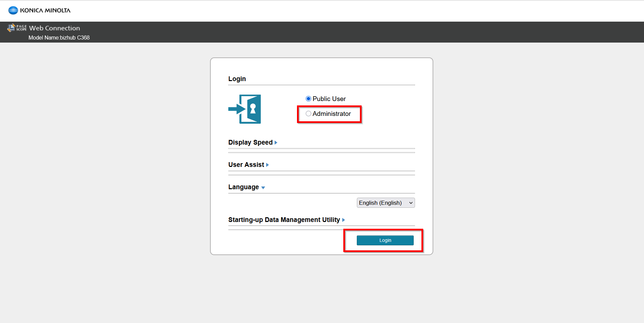Image resolution: width=644 pixels, height=323 pixels.
Task: Click the Login section heading
Action: pyautogui.click(x=237, y=79)
